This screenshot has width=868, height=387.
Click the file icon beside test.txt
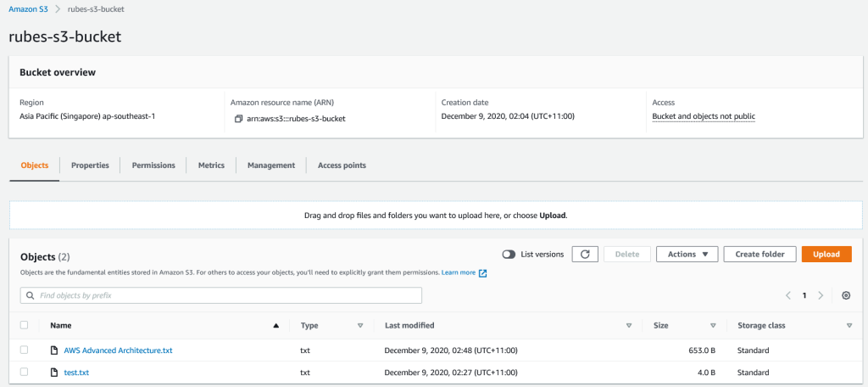[55, 372]
